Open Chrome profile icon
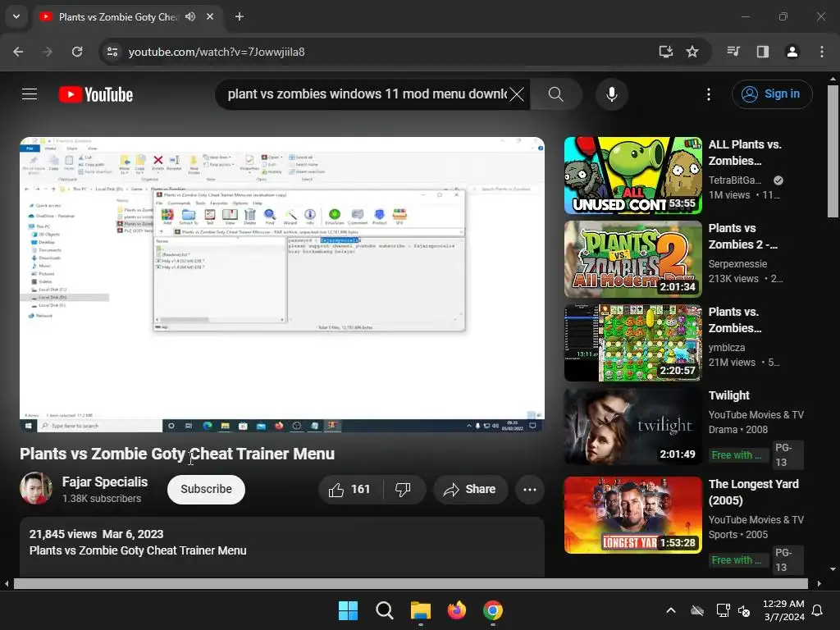 (792, 52)
